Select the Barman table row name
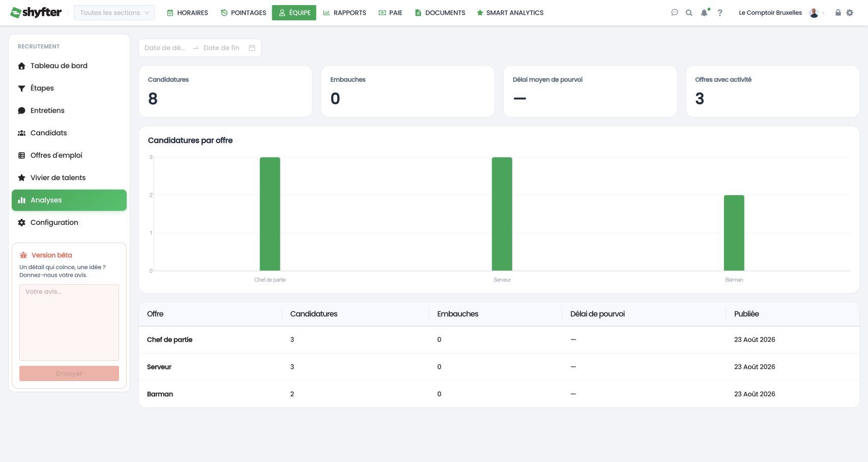 160,394
